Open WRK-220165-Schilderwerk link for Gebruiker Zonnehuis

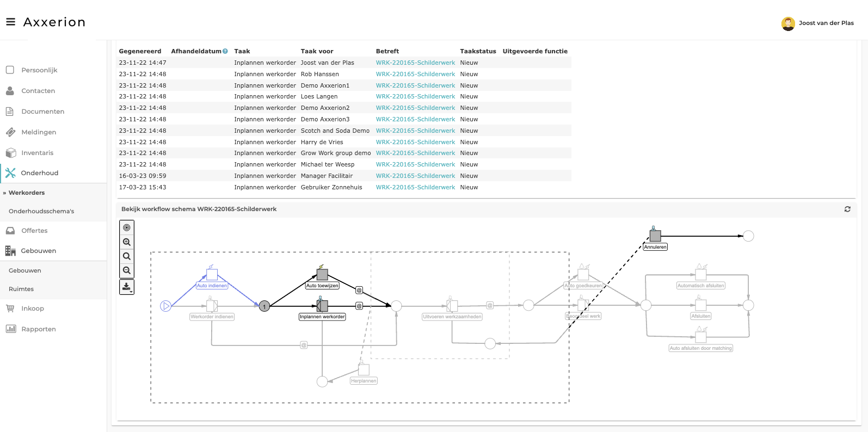pos(415,187)
